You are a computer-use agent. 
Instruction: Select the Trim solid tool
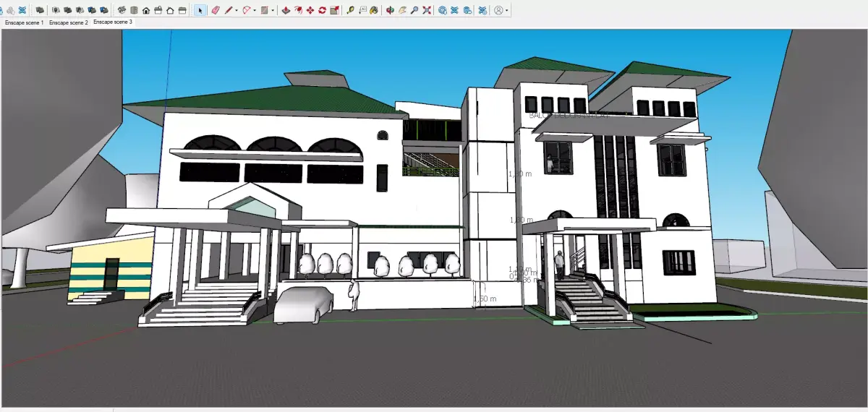click(92, 10)
